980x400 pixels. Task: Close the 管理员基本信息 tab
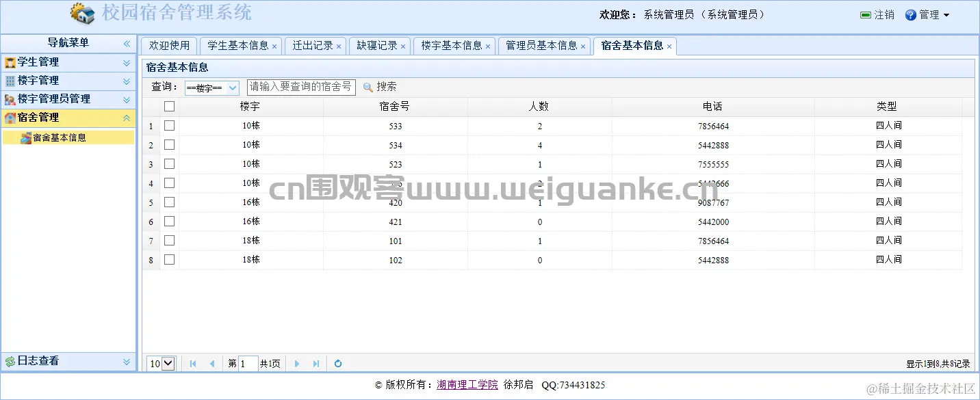tap(583, 46)
